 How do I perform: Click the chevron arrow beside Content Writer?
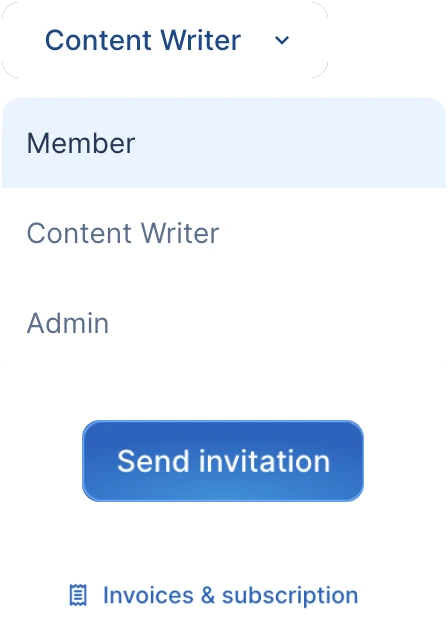tap(282, 40)
